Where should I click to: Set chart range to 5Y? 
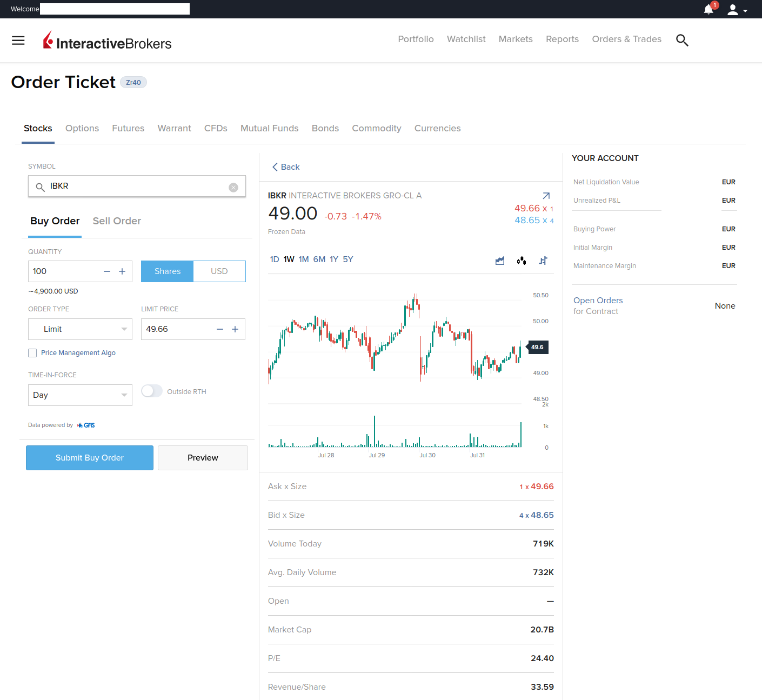click(x=348, y=259)
